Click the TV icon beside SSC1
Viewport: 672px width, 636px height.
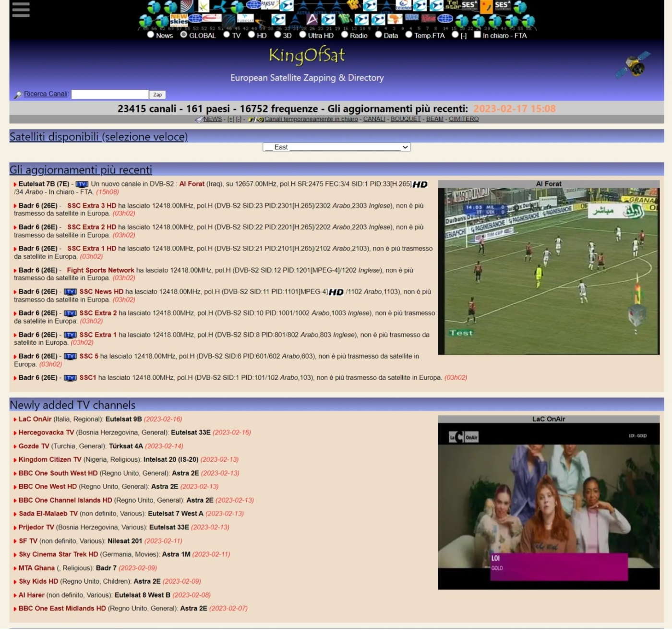[x=71, y=378]
